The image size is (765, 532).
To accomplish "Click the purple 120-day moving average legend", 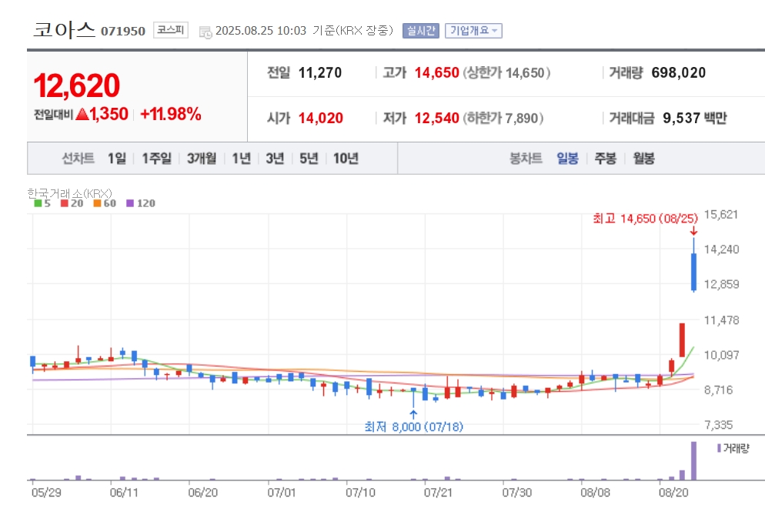I will point(141,203).
